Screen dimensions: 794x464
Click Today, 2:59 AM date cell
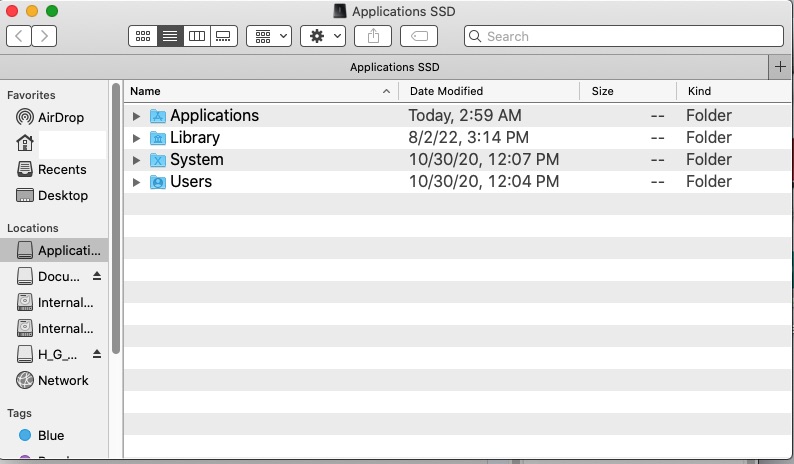[465, 115]
